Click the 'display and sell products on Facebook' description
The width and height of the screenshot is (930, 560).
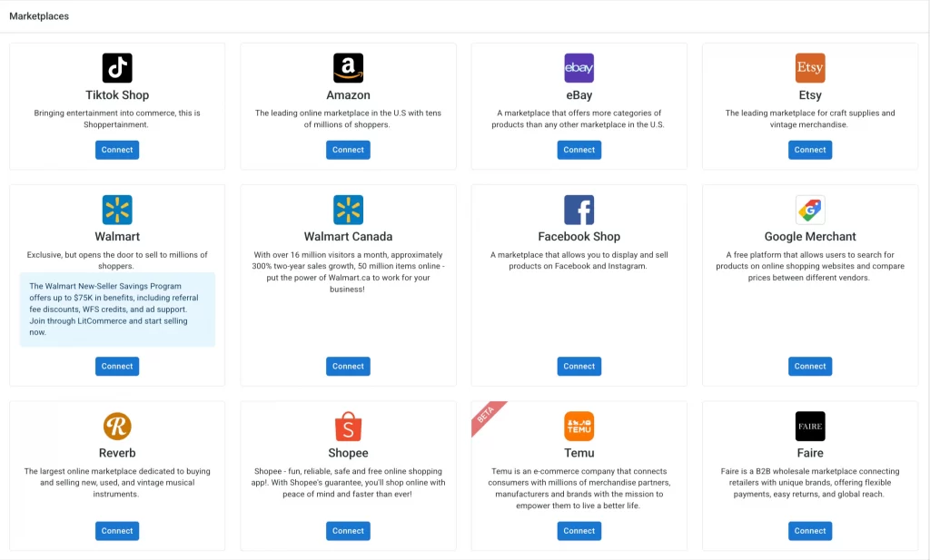click(x=579, y=260)
